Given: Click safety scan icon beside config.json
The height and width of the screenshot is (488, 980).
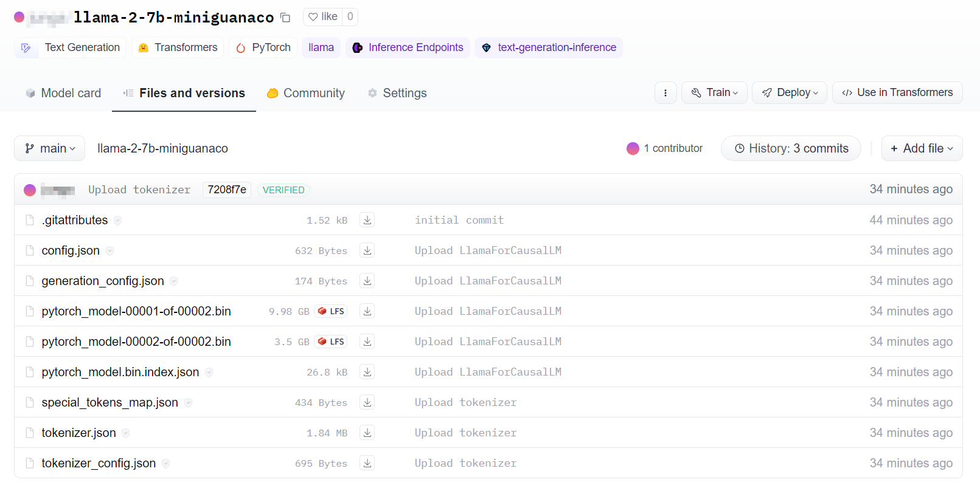Looking at the screenshot, I should coord(110,251).
